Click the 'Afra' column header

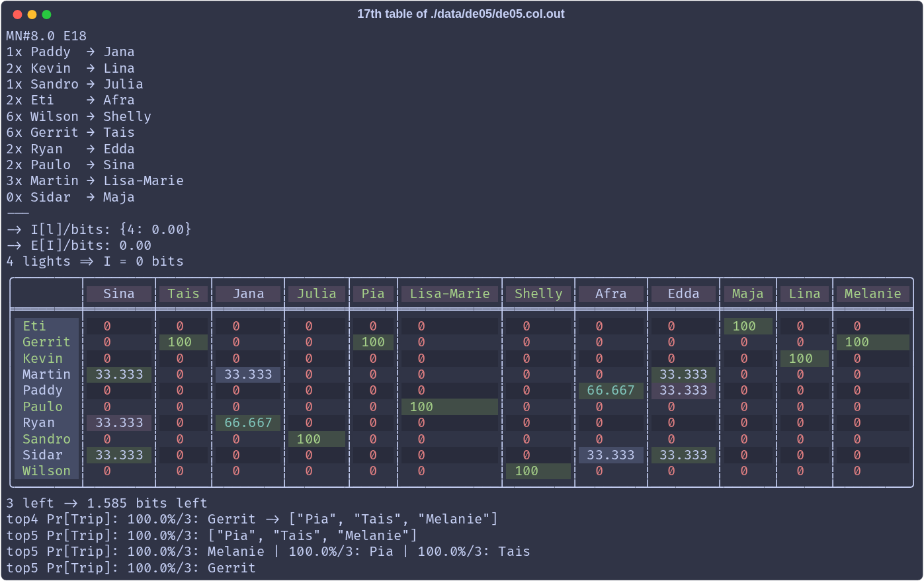pos(611,293)
